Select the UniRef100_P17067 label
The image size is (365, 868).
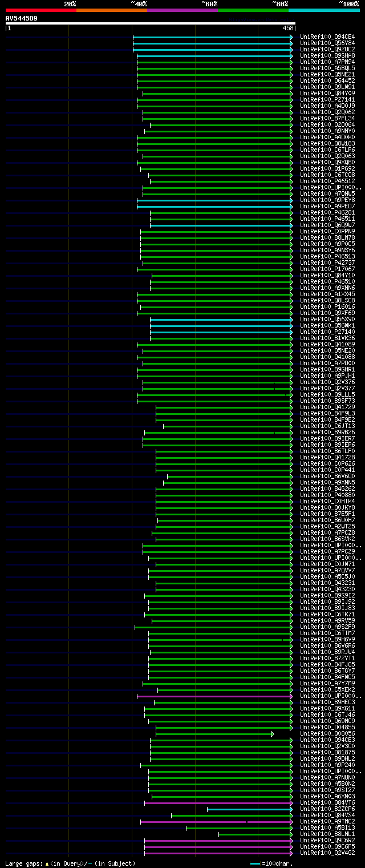327,269
